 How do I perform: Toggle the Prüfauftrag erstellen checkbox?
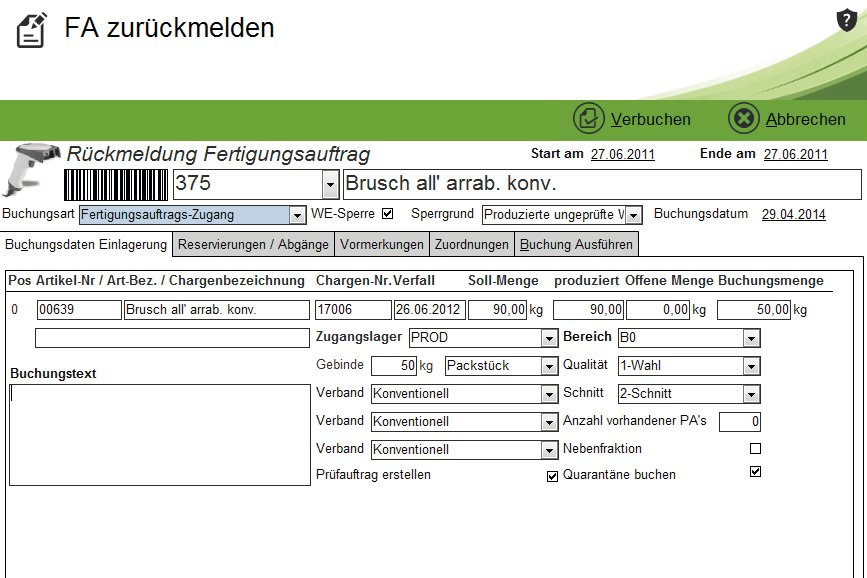(552, 476)
